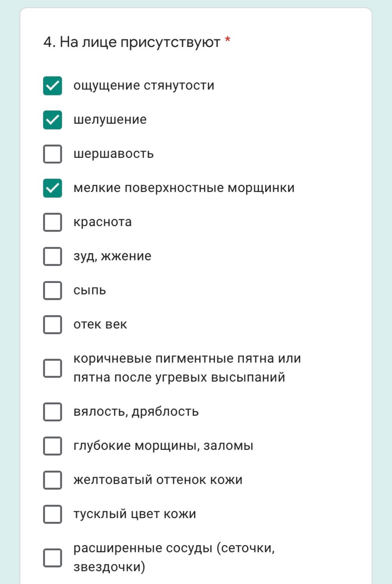Tick the 'зуд, жжение' checkbox
Image resolution: width=392 pixels, height=584 pixels.
point(52,256)
